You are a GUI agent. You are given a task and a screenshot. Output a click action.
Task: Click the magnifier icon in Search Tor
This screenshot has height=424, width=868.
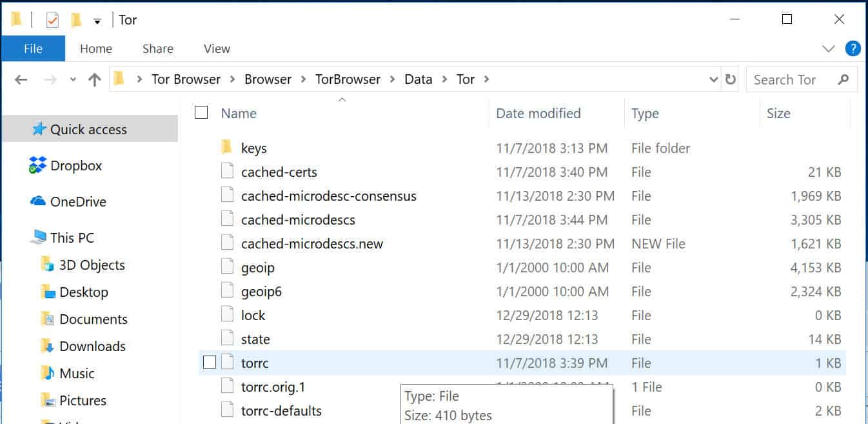coord(843,80)
